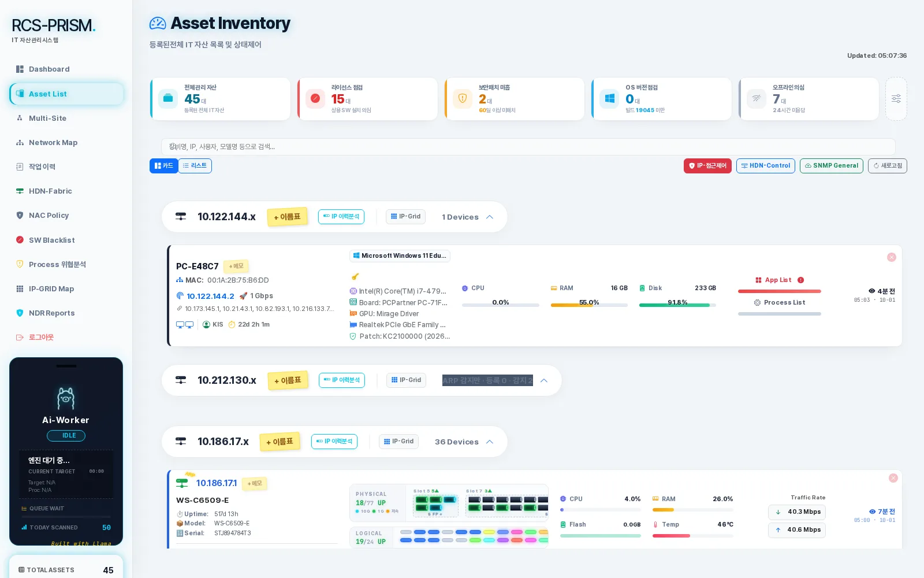Click the 40.3 Mbps download traffic box
Image resolution: width=924 pixels, height=578 pixels.
[797, 512]
